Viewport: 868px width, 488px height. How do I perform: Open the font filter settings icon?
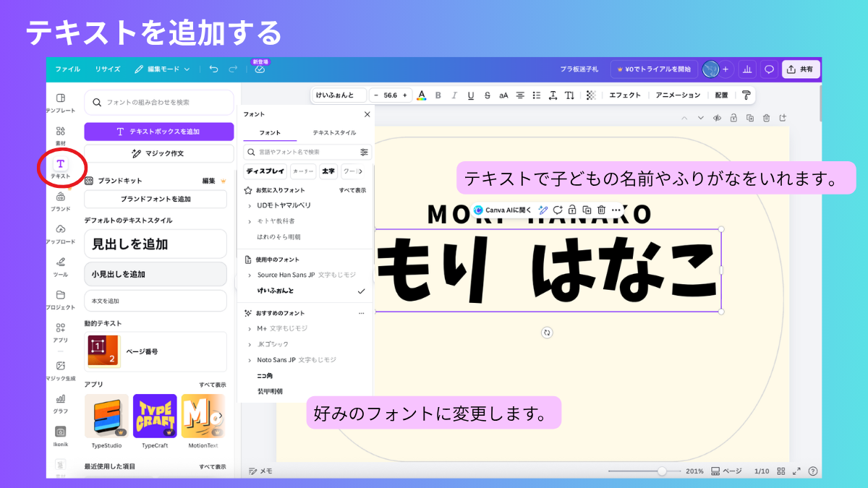tap(364, 153)
